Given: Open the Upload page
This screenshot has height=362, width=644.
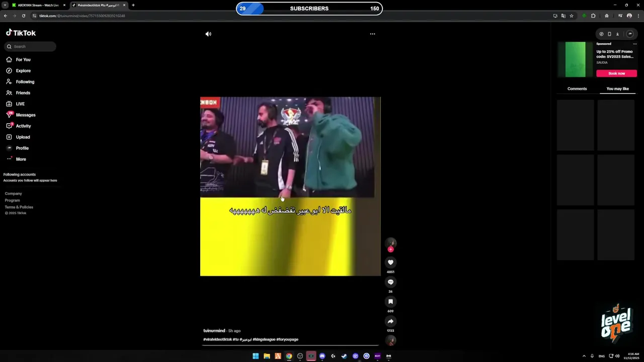Looking at the screenshot, I should (18, 137).
